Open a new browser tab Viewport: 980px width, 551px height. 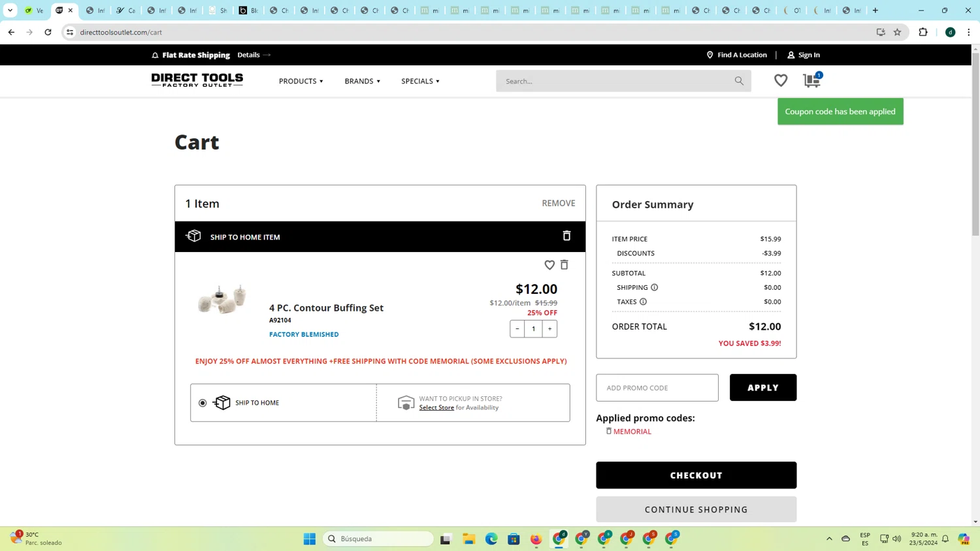pyautogui.click(x=875, y=10)
